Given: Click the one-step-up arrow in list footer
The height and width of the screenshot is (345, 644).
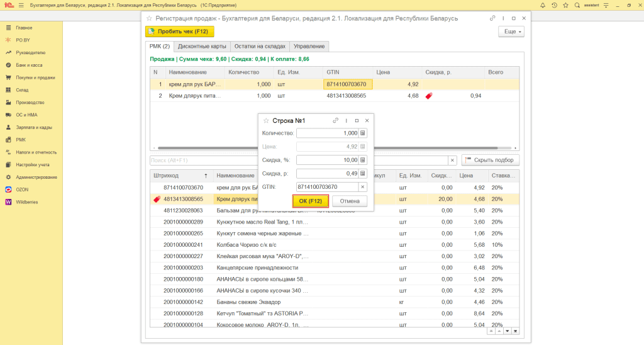Looking at the screenshot, I should coord(499,331).
